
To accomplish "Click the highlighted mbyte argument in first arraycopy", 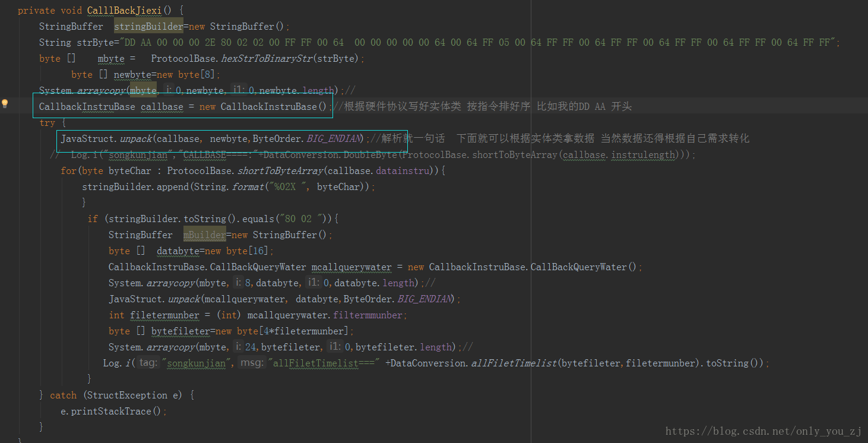I will [143, 90].
